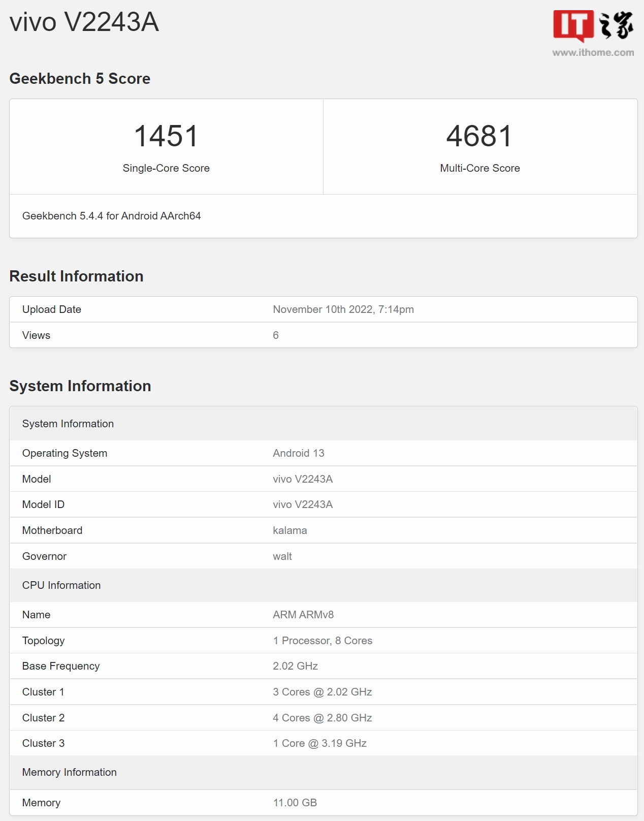This screenshot has height=821, width=644.
Task: Click the Governor label
Action: [44, 556]
